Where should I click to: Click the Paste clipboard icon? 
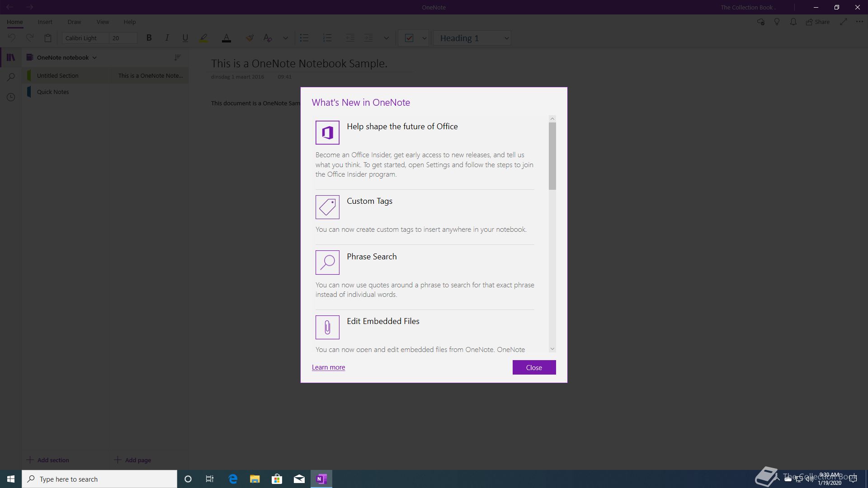coord(48,38)
